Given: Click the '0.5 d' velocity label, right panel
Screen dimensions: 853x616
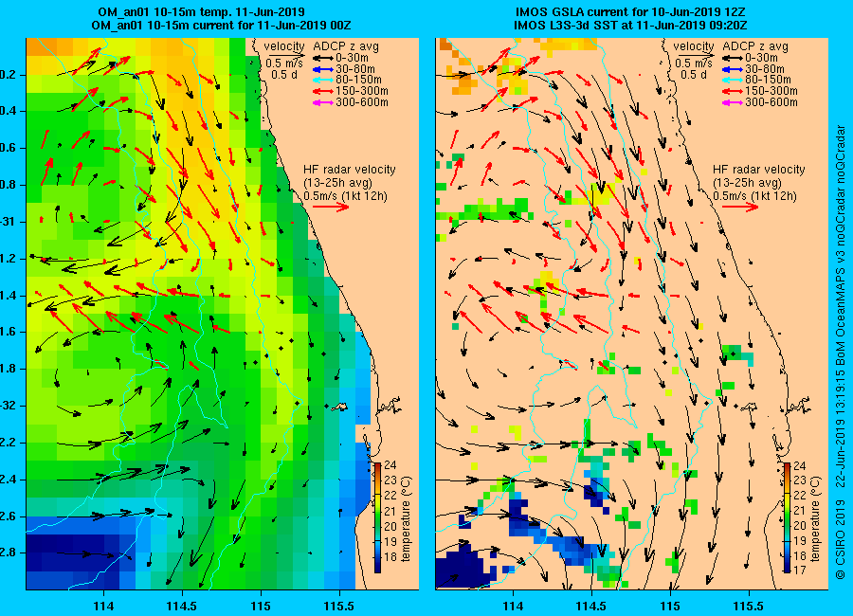Looking at the screenshot, I should tap(694, 75).
